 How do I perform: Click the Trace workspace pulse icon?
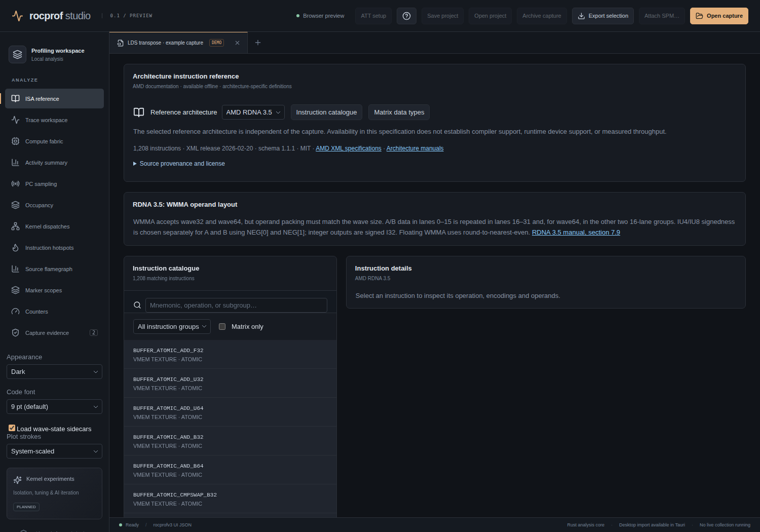click(16, 120)
